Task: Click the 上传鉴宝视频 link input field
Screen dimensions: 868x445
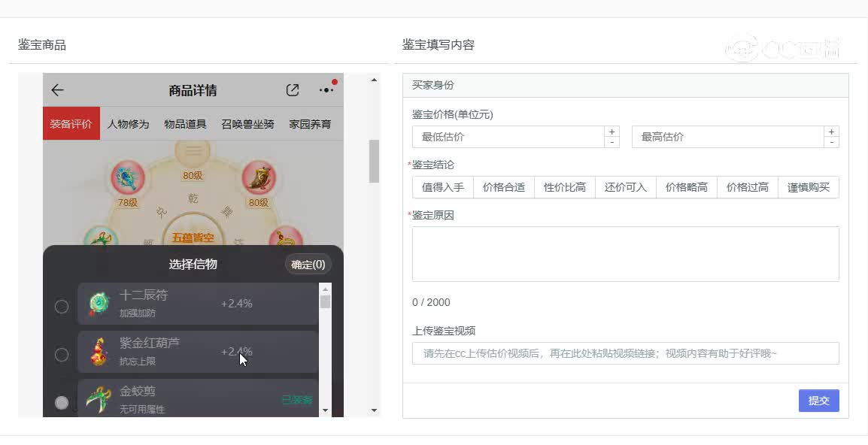Action: point(626,353)
